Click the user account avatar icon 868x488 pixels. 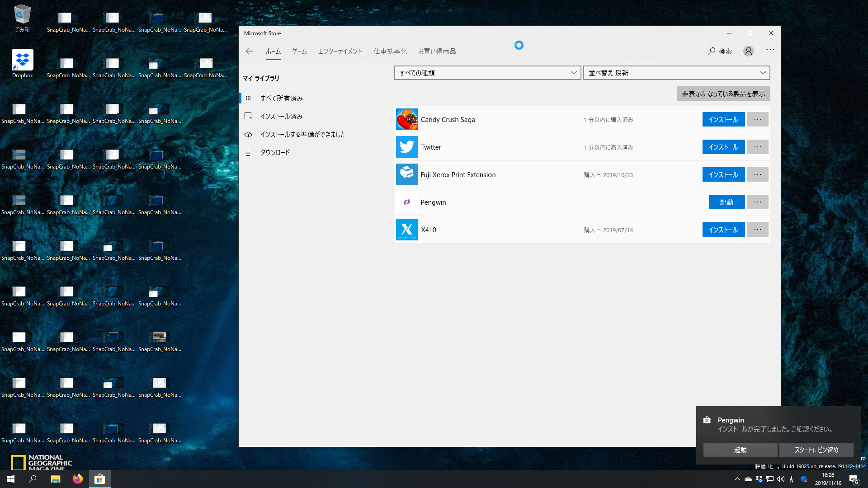click(x=749, y=51)
